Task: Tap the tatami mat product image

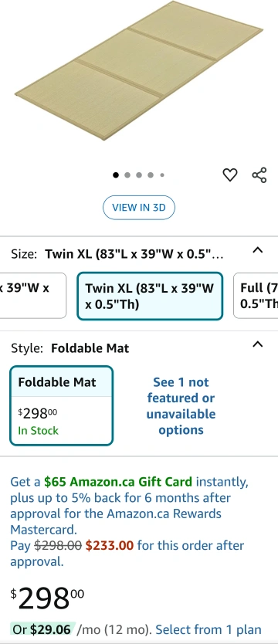Action: [x=139, y=70]
